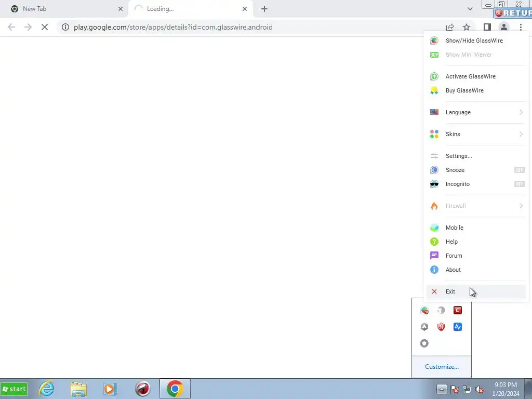Screen dimensions: 532x399
Task: Open the Chrome profile avatar
Action: (503, 27)
